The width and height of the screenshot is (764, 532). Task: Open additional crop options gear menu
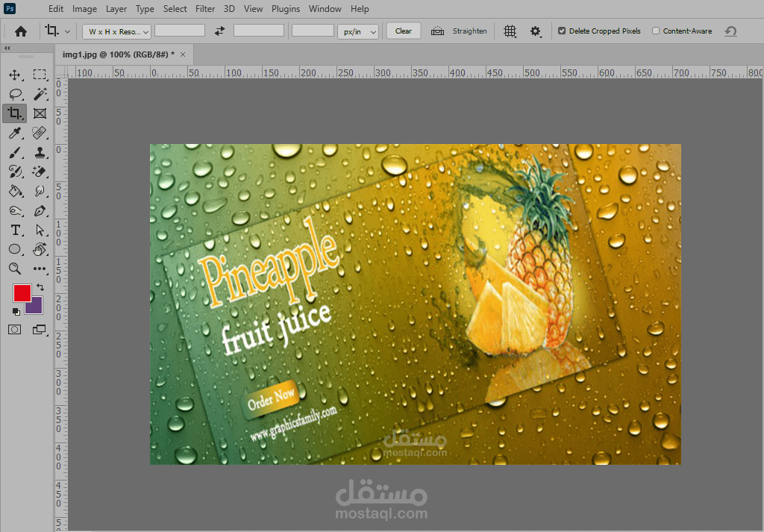[x=536, y=31]
